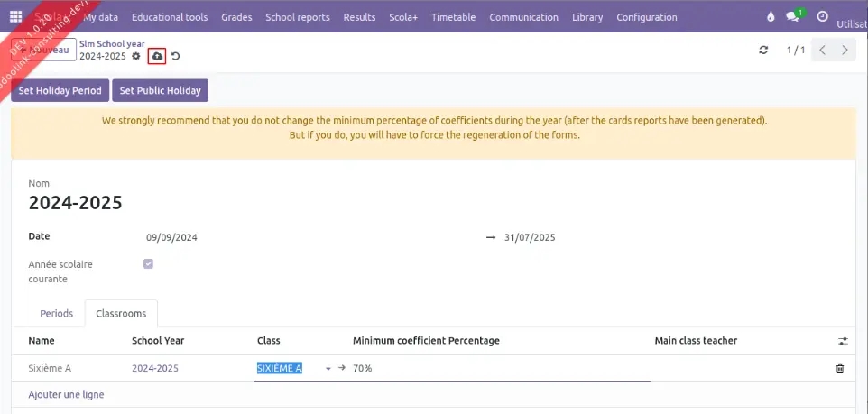Click the cloud save record icon

[157, 56]
